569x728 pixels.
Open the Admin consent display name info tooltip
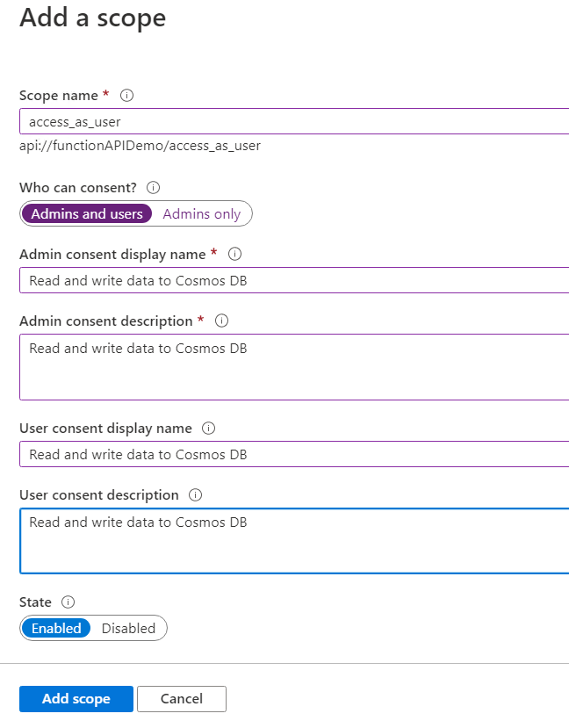click(x=234, y=254)
